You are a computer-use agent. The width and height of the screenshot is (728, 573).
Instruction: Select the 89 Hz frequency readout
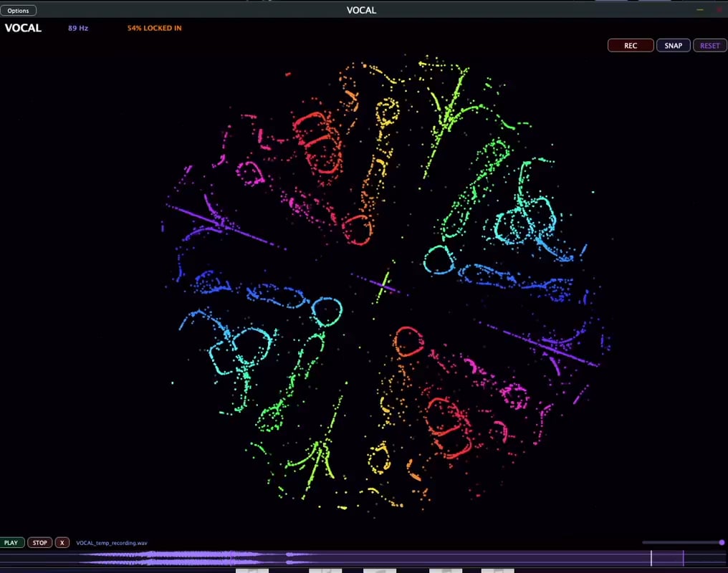[x=78, y=28]
